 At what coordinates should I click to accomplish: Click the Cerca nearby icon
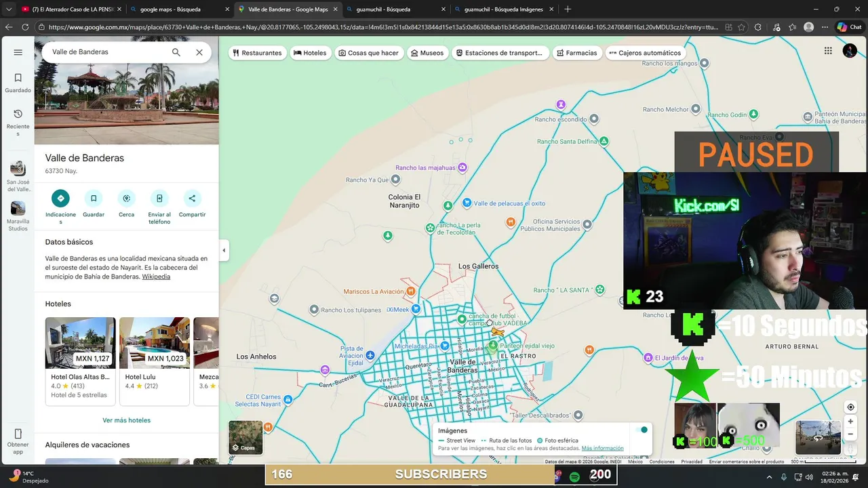click(126, 199)
